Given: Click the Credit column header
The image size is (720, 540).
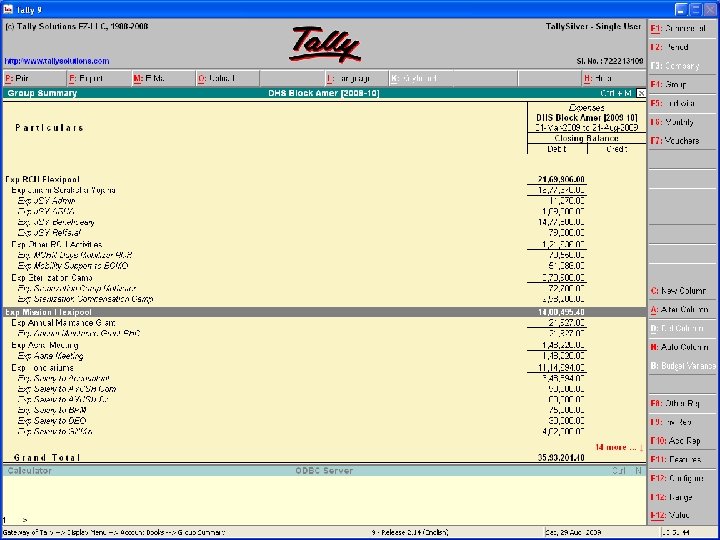Looking at the screenshot, I should pyautogui.click(x=616, y=149).
